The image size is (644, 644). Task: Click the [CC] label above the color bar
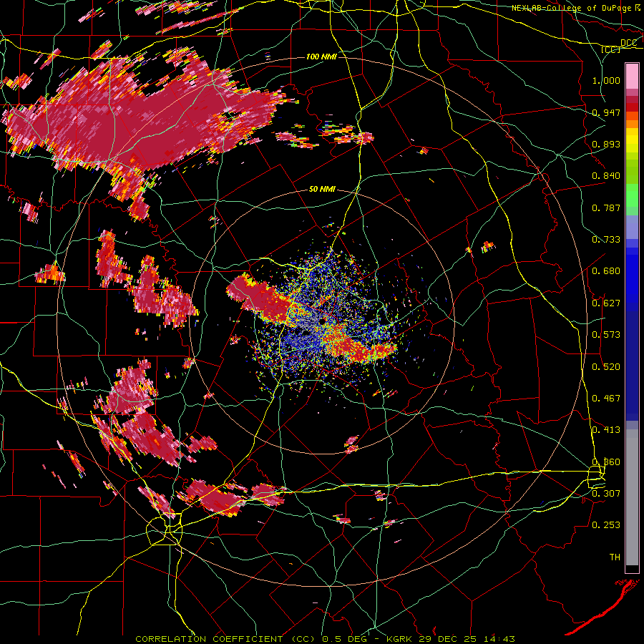tap(610, 49)
